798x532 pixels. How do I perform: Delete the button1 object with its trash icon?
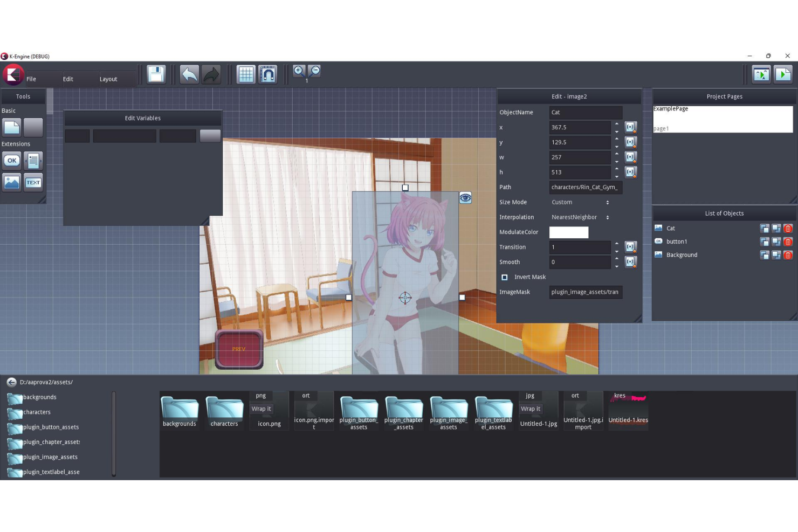tap(788, 241)
